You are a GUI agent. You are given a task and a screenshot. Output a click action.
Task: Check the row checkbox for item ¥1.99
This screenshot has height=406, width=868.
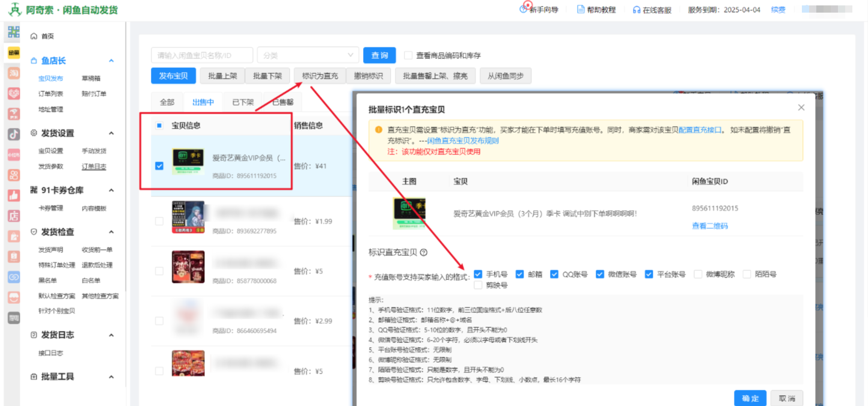coord(159,221)
